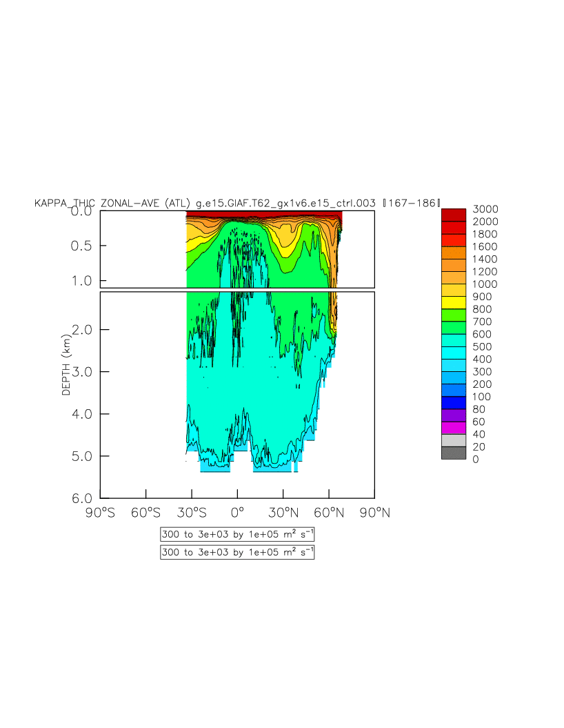This screenshot has height=728, width=564.
Task: Click the lower contour range text box
Action: 237,552
